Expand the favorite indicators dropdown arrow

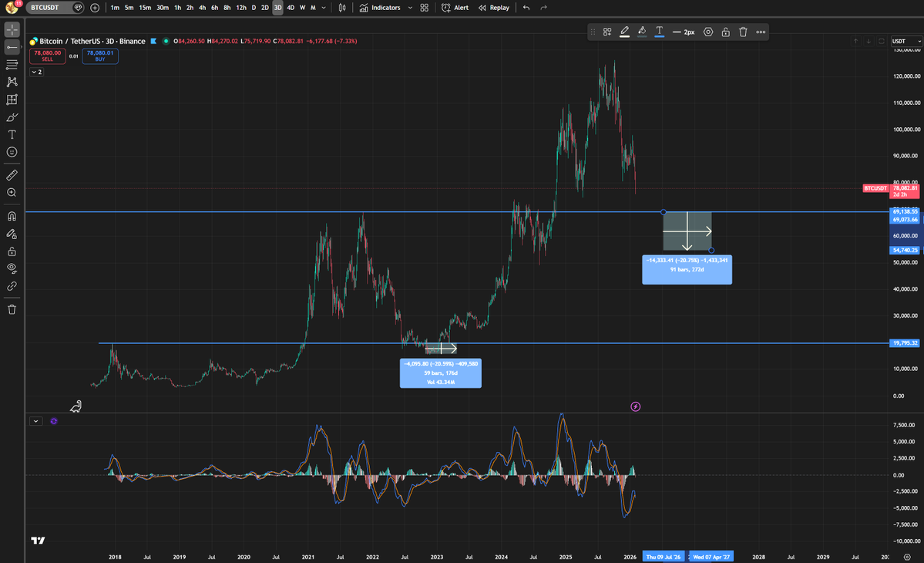(x=410, y=8)
